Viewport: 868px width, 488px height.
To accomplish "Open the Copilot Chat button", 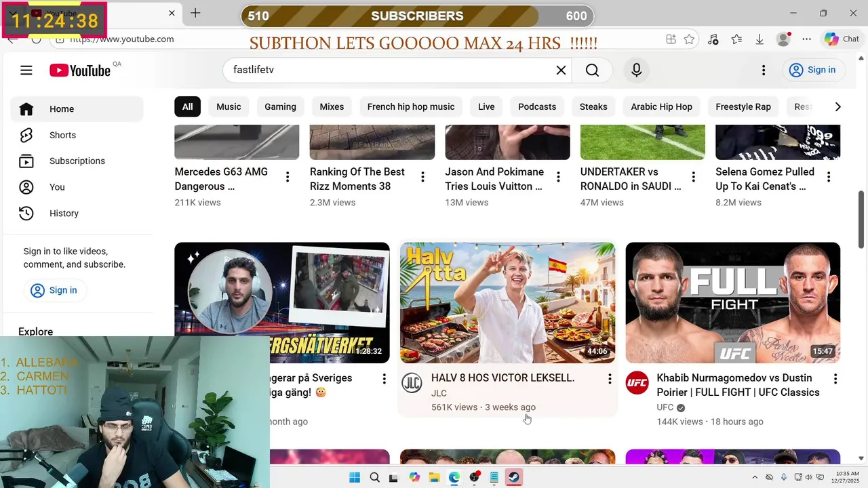I will 842,39.
